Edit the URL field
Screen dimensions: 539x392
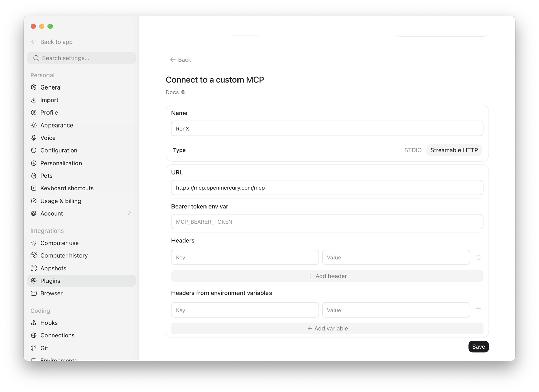point(327,188)
